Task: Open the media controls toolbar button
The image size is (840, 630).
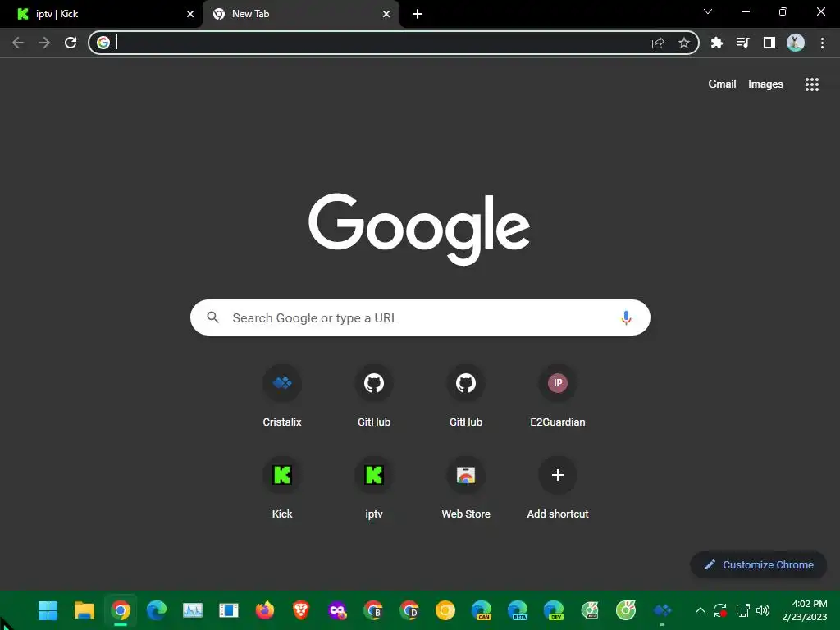Action: (x=742, y=43)
